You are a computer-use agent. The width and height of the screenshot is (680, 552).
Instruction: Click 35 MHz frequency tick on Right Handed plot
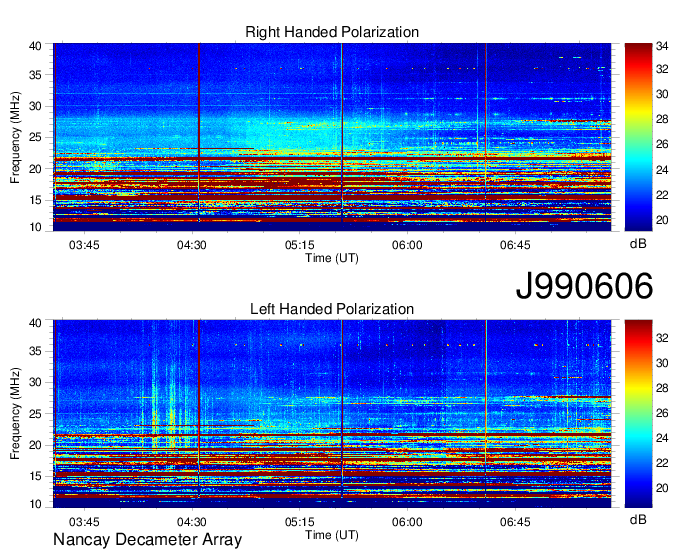click(x=36, y=75)
